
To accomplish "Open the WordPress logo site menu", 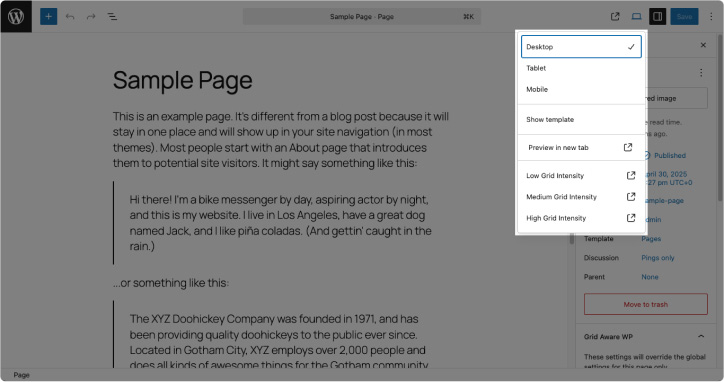I will pos(16,16).
